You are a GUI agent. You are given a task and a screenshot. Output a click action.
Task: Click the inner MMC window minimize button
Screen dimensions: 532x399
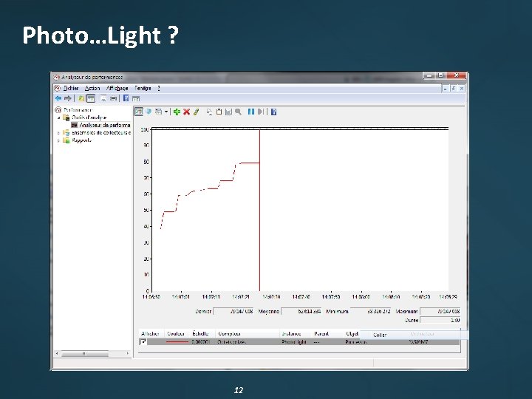click(445, 88)
